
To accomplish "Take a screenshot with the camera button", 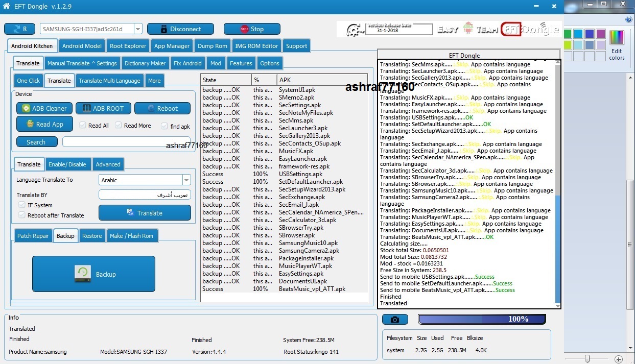I will 395,320.
